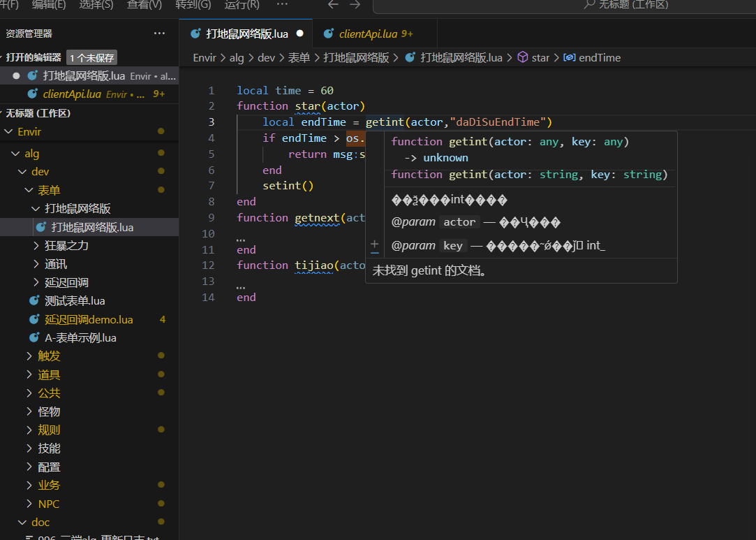Viewport: 756px width, 540px height.
Task: Click alg in the breadcrumb path
Action: click(x=236, y=58)
